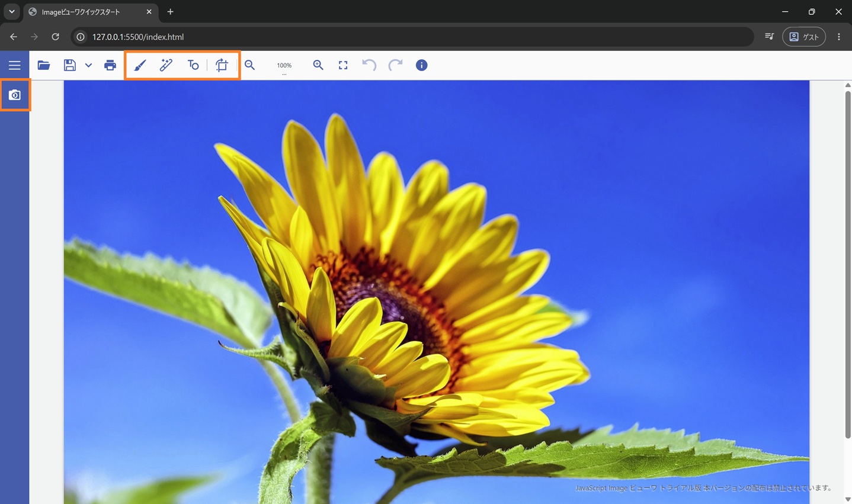View site information icon in address bar
This screenshot has width=852, height=504.
click(81, 37)
